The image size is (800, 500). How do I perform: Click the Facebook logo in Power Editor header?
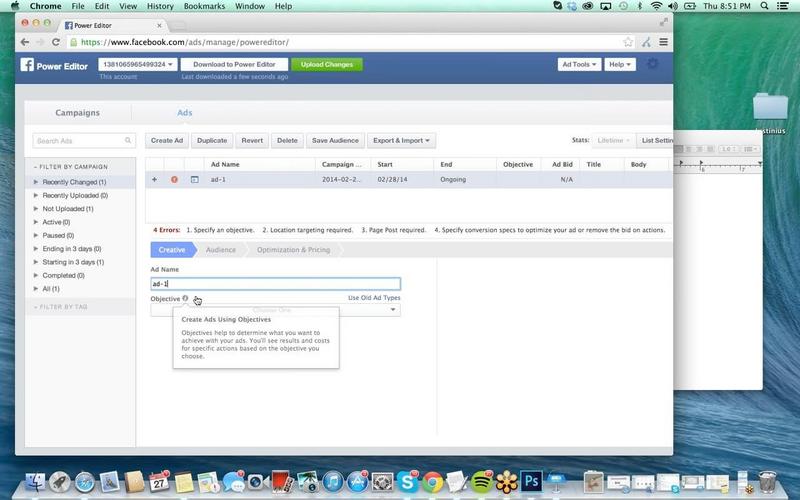[x=27, y=65]
